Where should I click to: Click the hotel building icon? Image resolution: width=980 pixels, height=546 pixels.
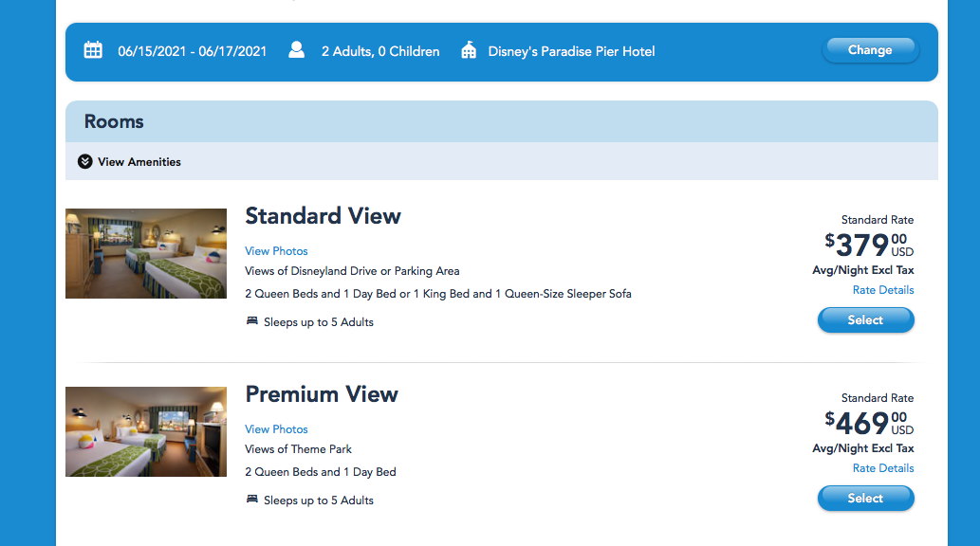click(x=469, y=50)
